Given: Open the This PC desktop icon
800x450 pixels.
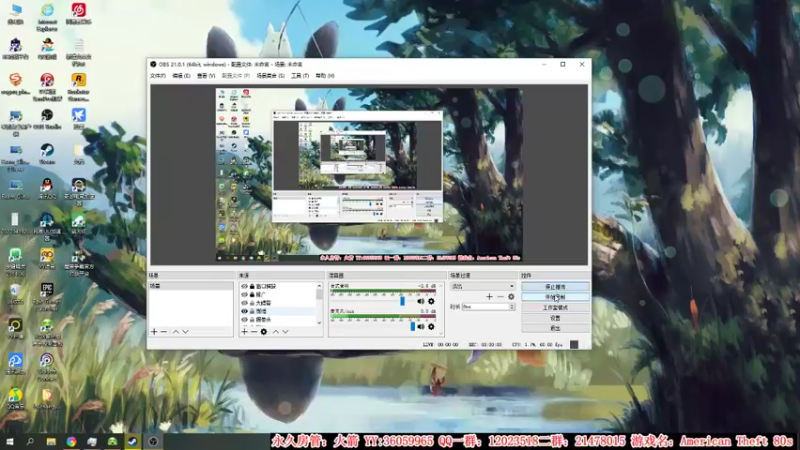Looking at the screenshot, I should (15, 14).
